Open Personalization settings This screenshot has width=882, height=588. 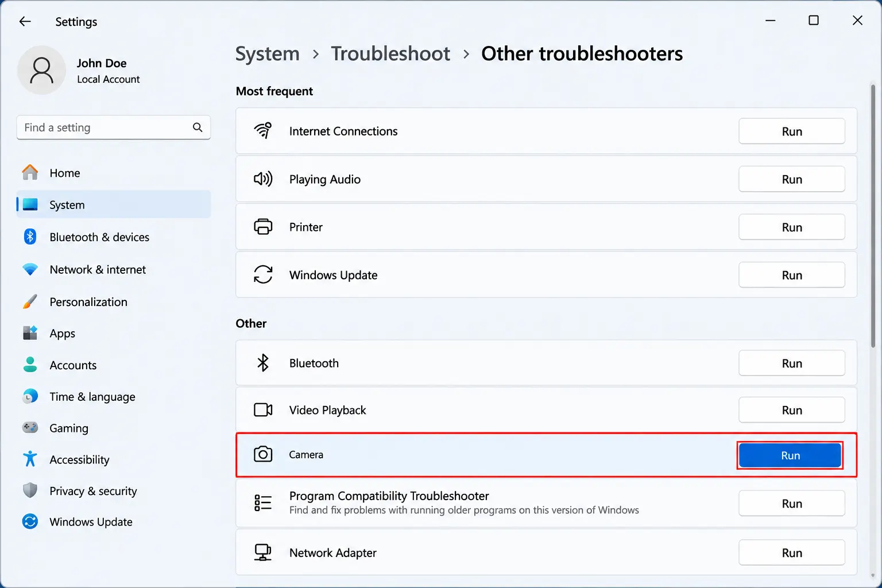pyautogui.click(x=114, y=302)
